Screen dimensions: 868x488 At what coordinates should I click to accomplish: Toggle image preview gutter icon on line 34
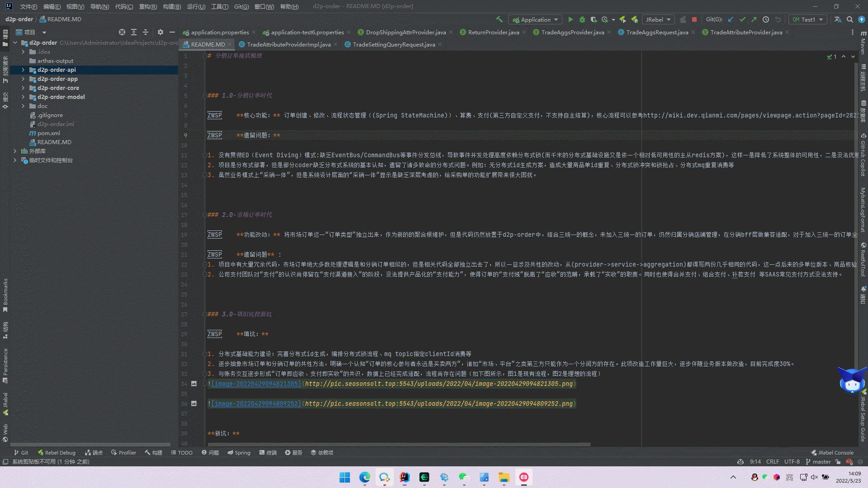pos(194,384)
